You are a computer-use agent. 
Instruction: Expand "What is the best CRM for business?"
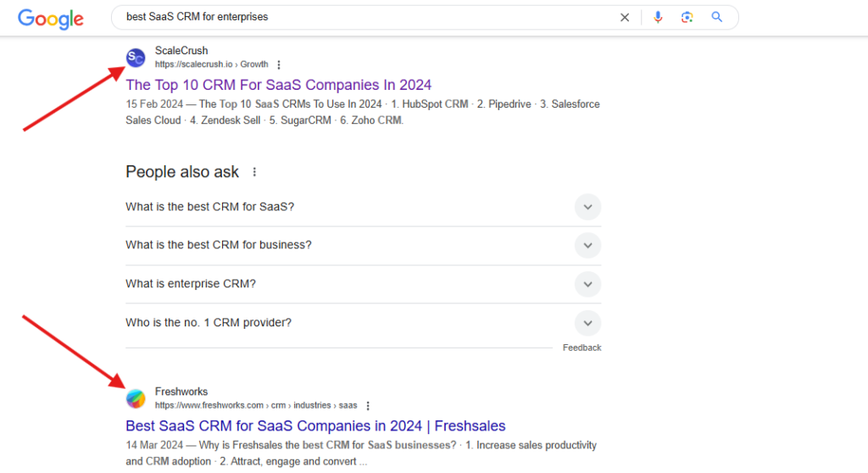(x=587, y=245)
